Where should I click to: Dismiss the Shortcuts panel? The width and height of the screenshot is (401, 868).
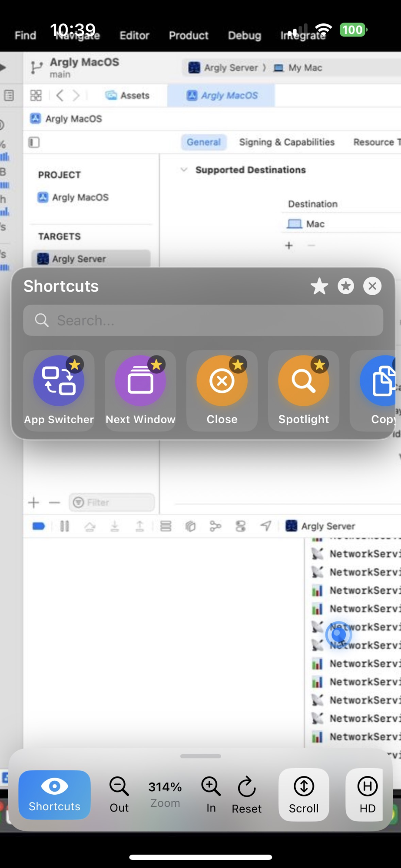point(372,286)
